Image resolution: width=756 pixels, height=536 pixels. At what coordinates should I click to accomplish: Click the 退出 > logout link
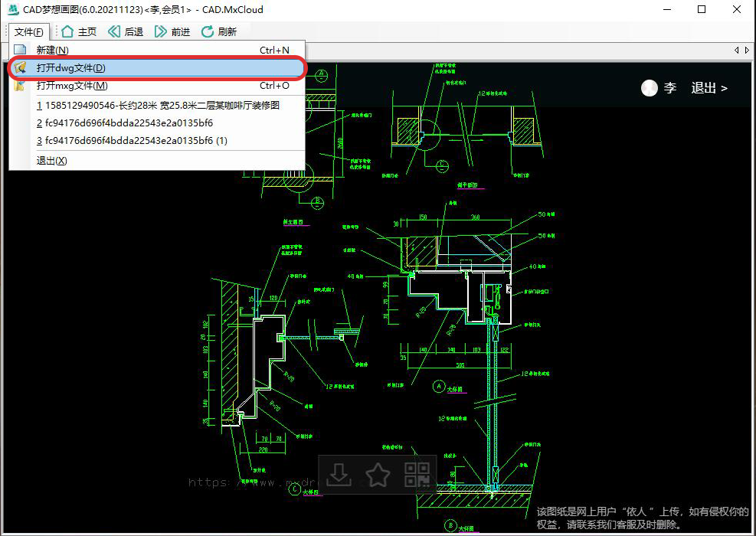tap(709, 88)
